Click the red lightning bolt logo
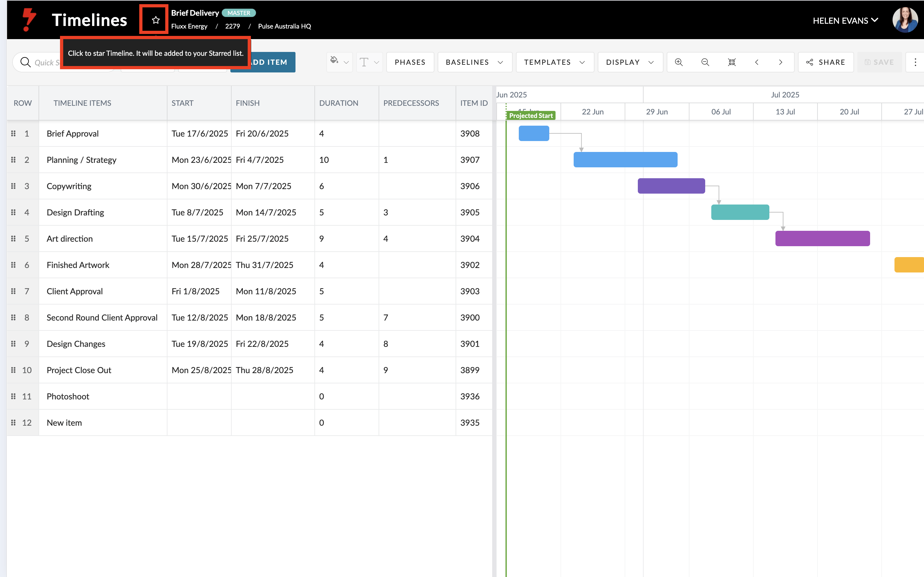The image size is (924, 577). tap(29, 20)
